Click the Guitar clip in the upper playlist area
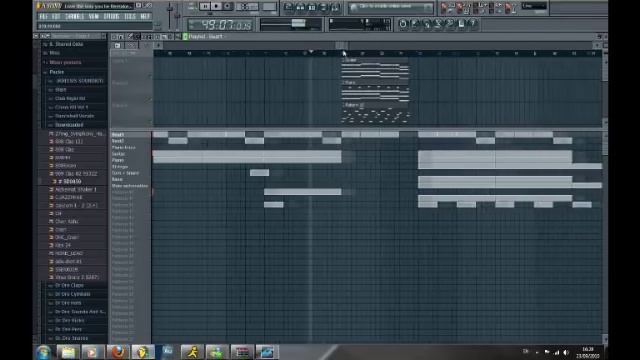 point(375,68)
